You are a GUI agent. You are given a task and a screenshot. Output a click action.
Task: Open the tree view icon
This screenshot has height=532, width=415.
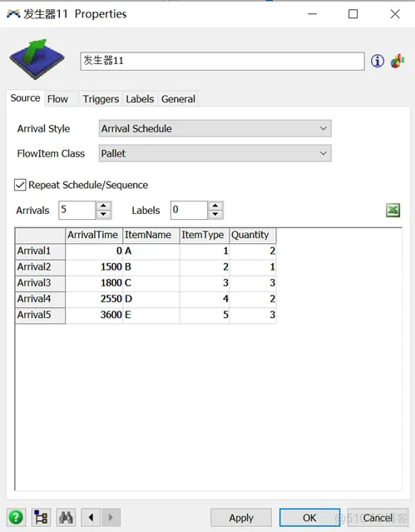point(41,517)
